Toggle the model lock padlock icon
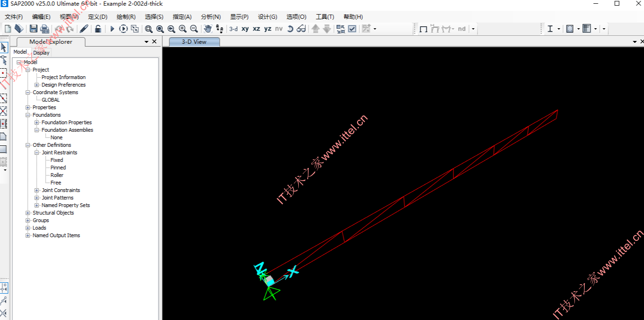 pyautogui.click(x=98, y=29)
